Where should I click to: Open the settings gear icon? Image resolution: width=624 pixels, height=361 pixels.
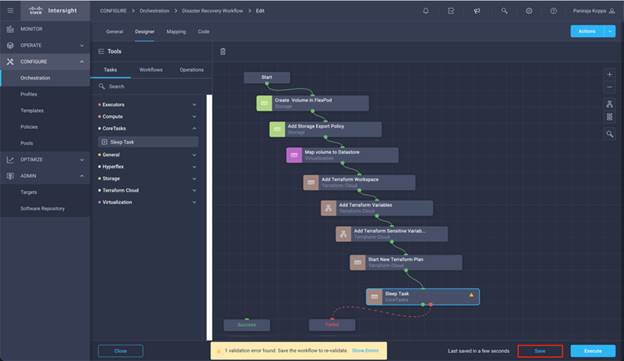coord(529,11)
